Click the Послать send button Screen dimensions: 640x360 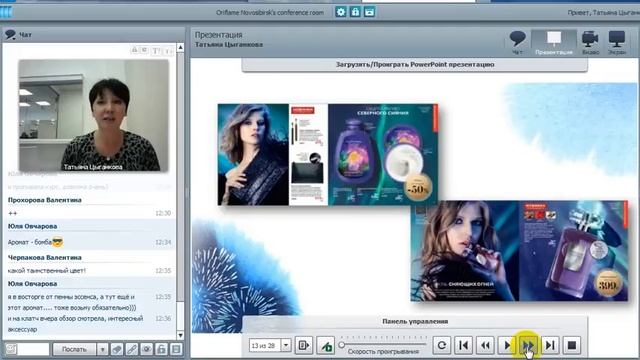[x=74, y=349]
